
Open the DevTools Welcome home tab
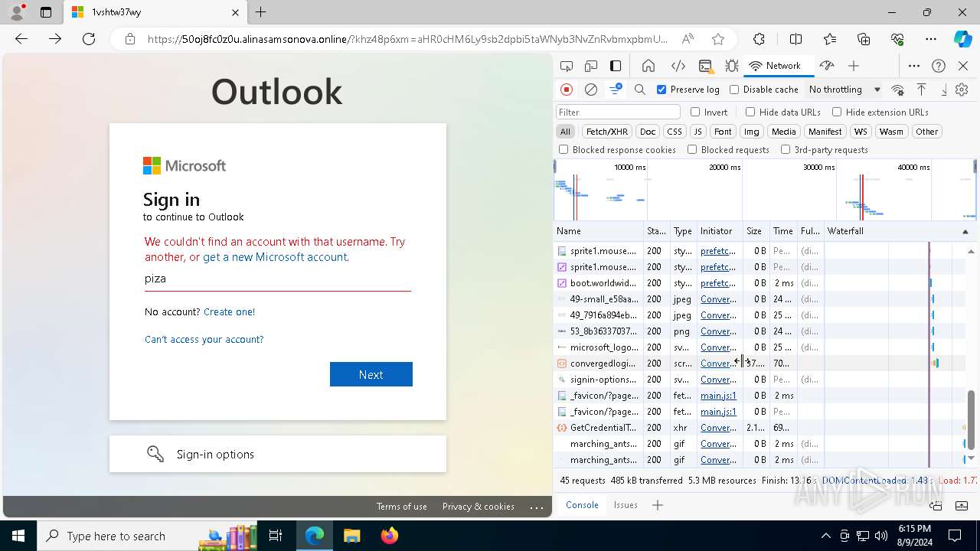tap(648, 66)
